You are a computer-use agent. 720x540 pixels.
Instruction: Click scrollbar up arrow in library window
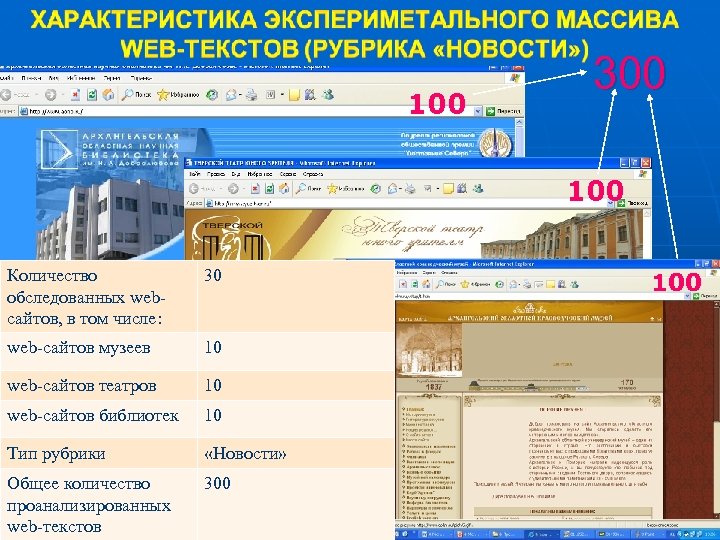coord(519,123)
